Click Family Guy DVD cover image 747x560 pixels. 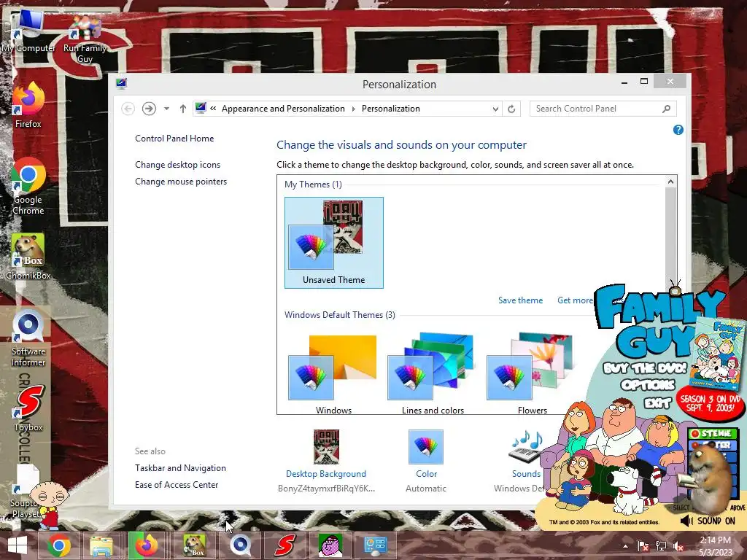[717, 354]
